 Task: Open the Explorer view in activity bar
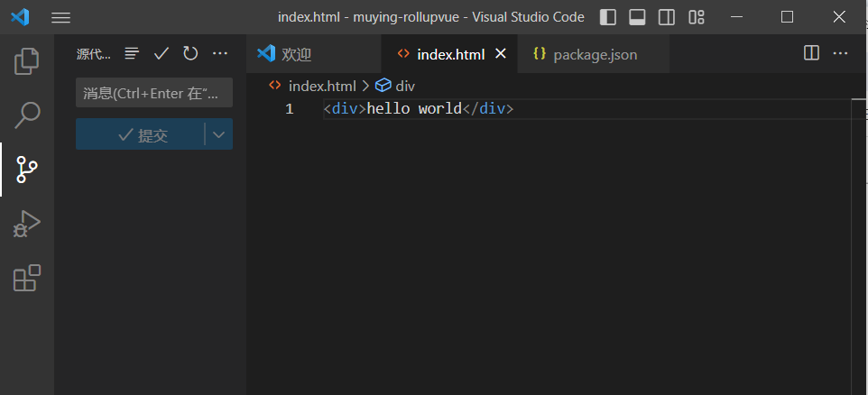(27, 61)
